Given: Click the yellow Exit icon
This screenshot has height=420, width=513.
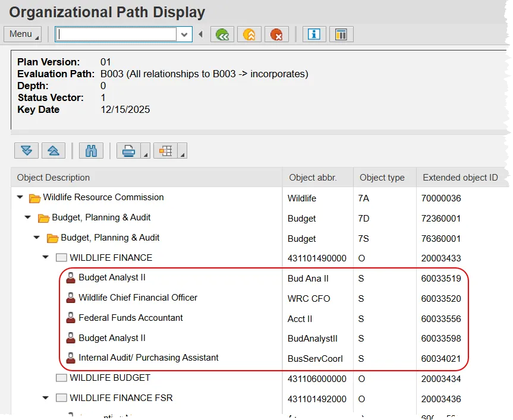Looking at the screenshot, I should click(249, 34).
